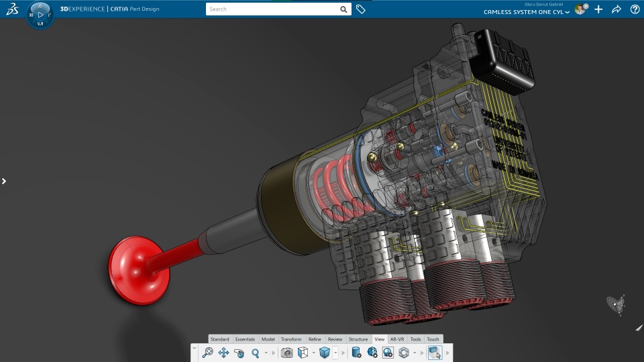This screenshot has height=362, width=644.
Task: Expand the left side panel chevron
Action: click(x=4, y=181)
